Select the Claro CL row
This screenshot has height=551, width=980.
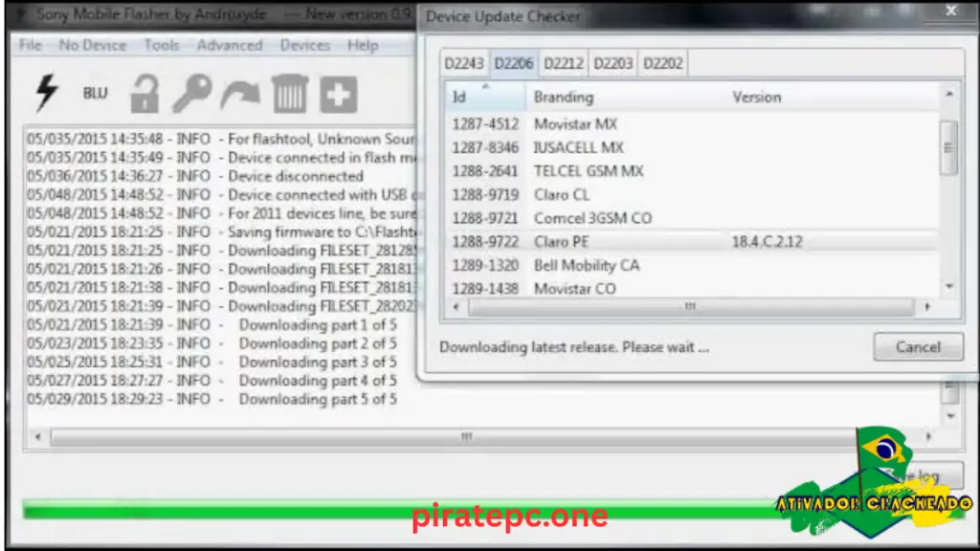[692, 195]
